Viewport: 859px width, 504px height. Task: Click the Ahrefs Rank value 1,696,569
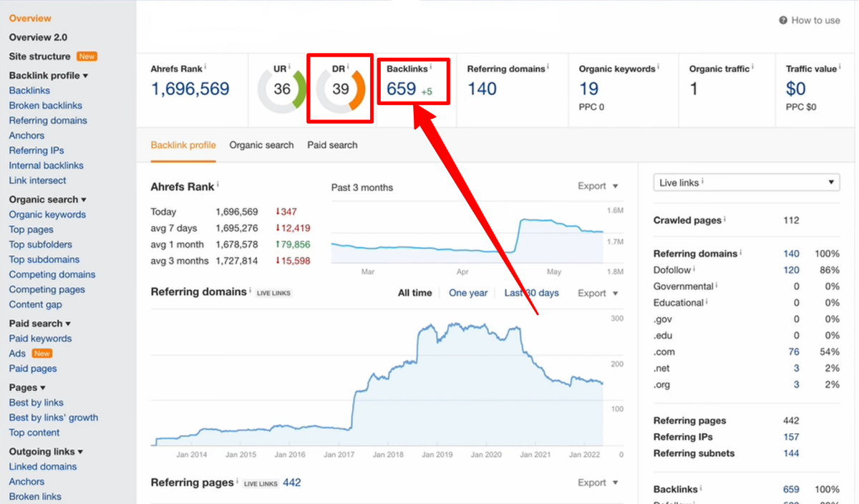[190, 89]
